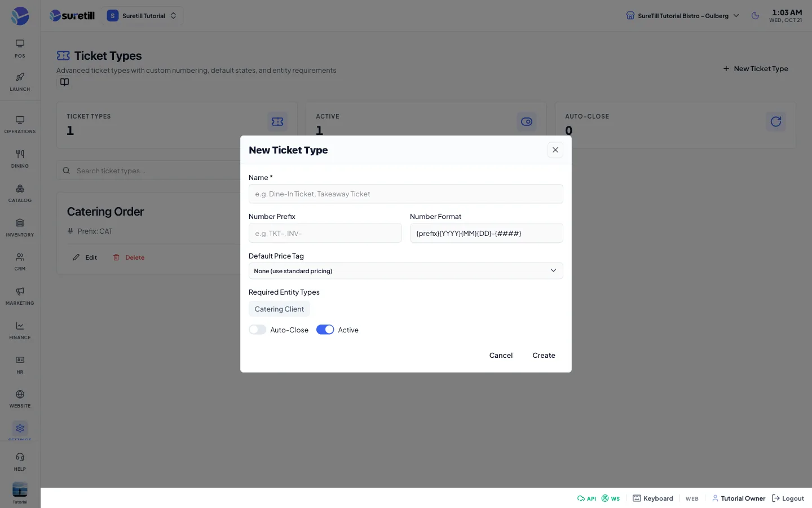Open the SureTill Tutorial Bistro location dropdown
The width and height of the screenshot is (812, 508).
683,16
